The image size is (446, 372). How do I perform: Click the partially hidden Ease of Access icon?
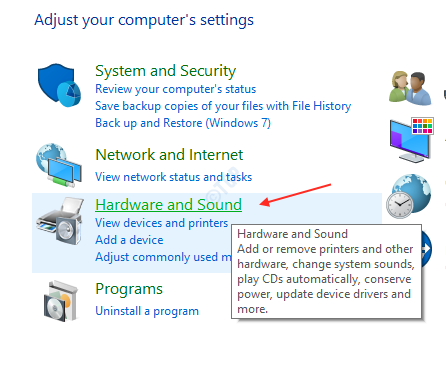point(427,249)
